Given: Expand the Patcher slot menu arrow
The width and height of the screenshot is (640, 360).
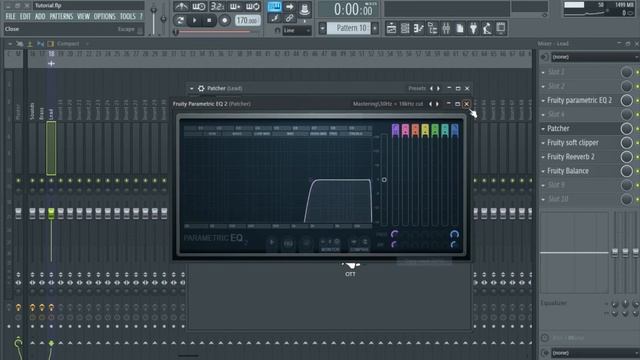Looking at the screenshot, I should (543, 129).
